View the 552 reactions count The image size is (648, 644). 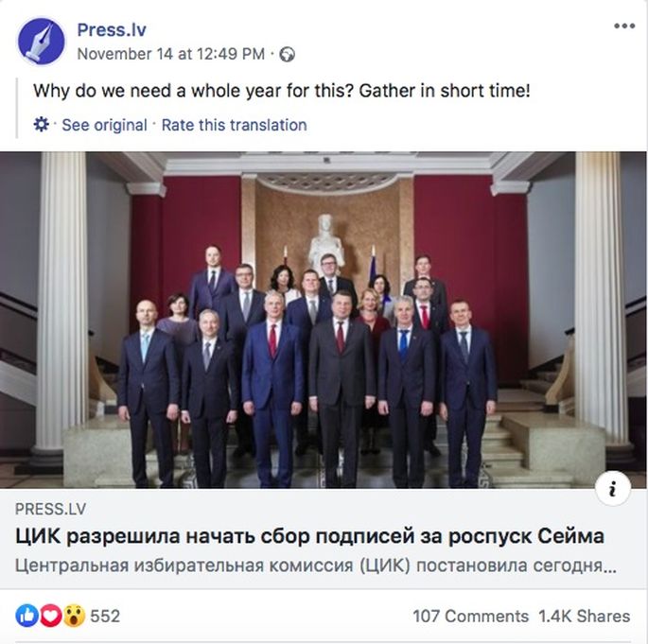[105, 616]
